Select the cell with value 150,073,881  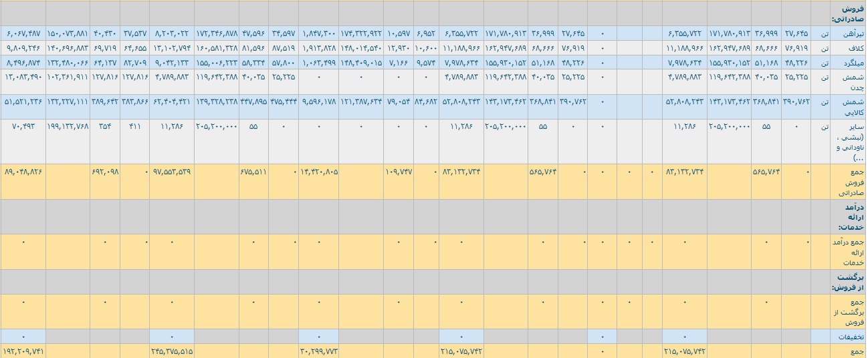point(68,32)
